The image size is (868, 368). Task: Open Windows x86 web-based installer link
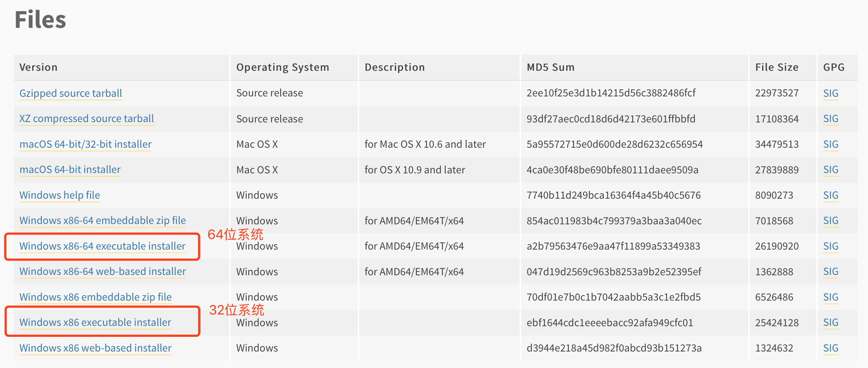[95, 348]
